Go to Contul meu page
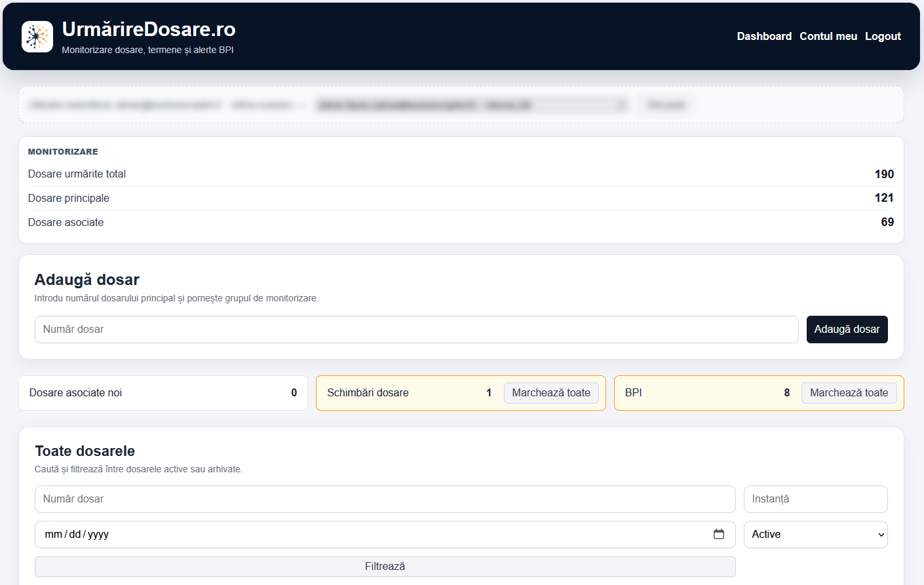The height and width of the screenshot is (585, 924). tap(828, 36)
